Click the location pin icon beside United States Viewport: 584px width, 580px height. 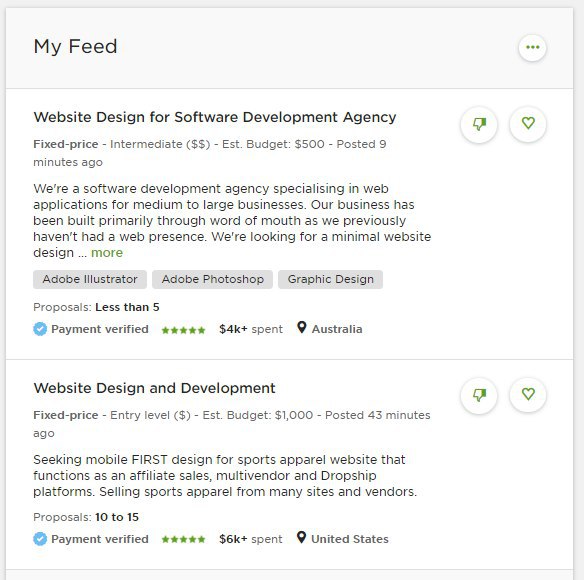301,538
